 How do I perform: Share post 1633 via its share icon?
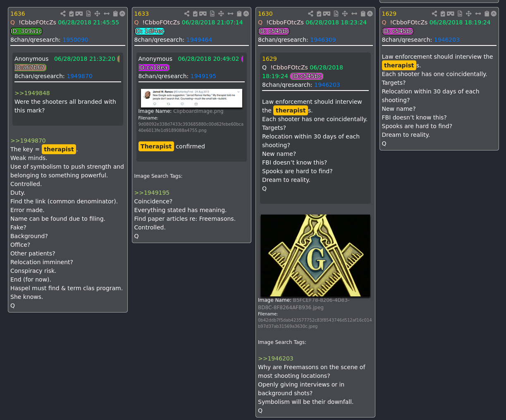[x=187, y=14]
